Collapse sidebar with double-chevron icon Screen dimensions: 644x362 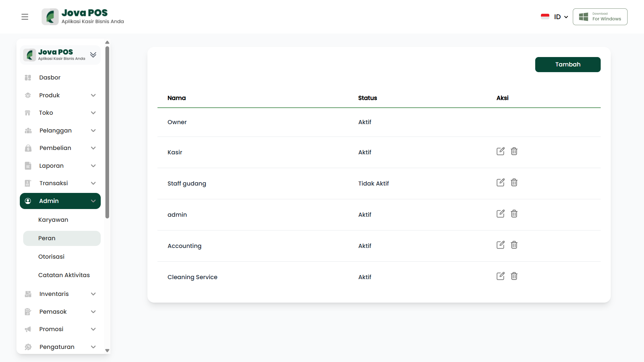[x=93, y=55]
